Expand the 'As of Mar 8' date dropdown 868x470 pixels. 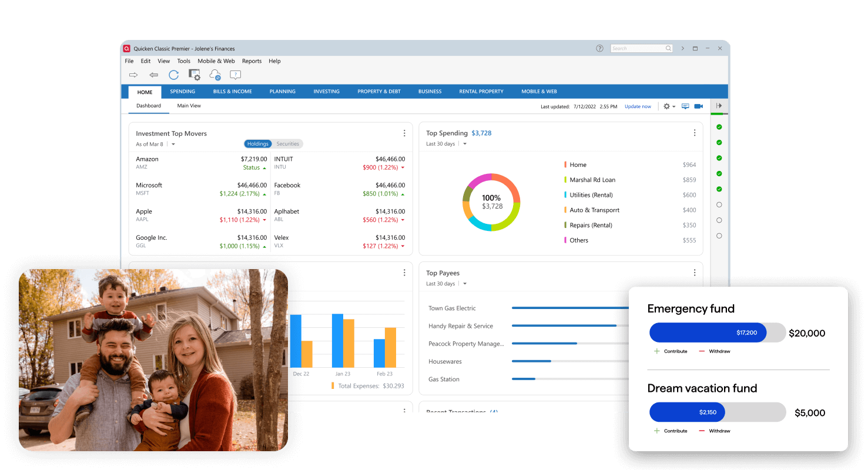(x=173, y=144)
